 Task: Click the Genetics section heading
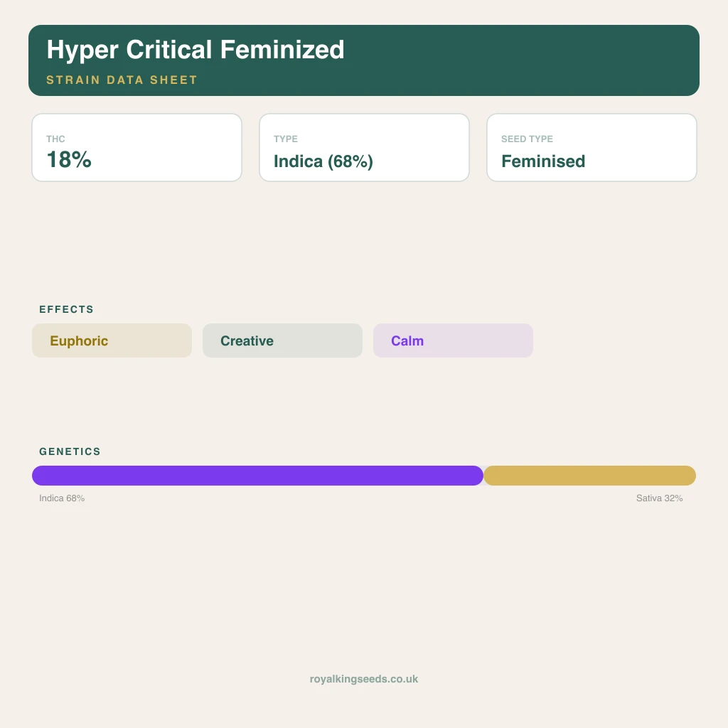[70, 451]
